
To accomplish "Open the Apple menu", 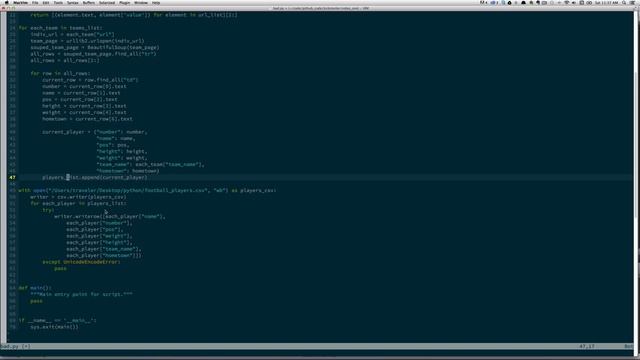I will (6, 2).
